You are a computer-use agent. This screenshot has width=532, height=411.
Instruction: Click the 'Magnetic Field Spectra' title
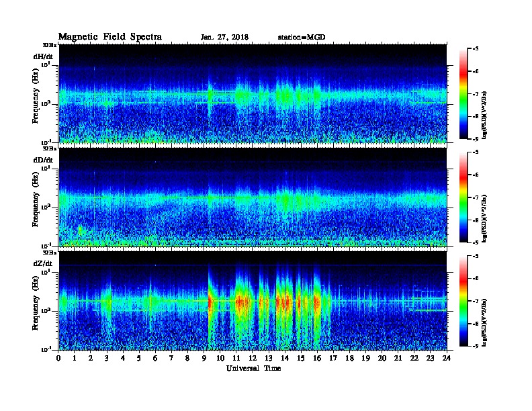110,37
